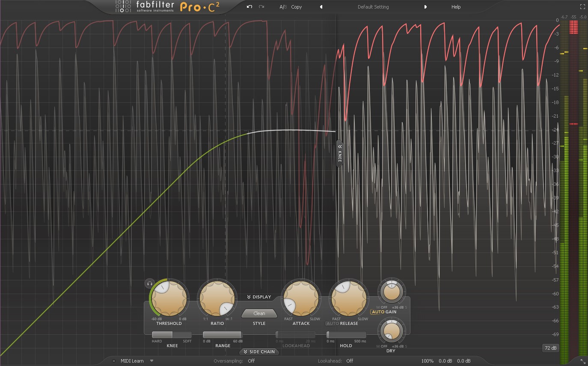Open the Oversampling Off selector

[251, 361]
